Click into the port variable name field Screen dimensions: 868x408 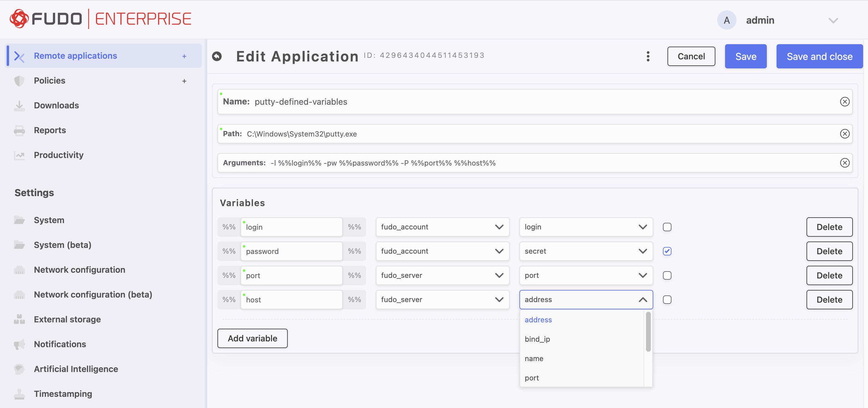click(291, 275)
